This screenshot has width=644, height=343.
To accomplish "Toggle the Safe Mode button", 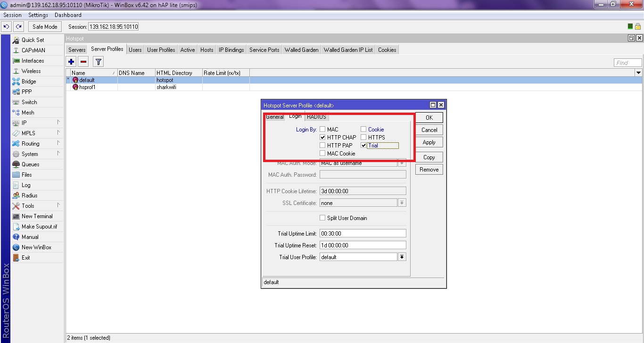I will [45, 27].
